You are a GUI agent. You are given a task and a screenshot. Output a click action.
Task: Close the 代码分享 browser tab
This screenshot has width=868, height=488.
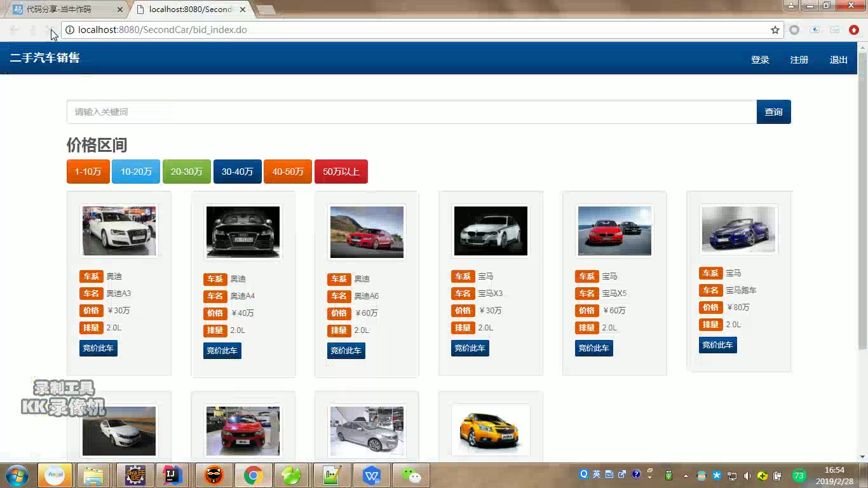tap(120, 10)
